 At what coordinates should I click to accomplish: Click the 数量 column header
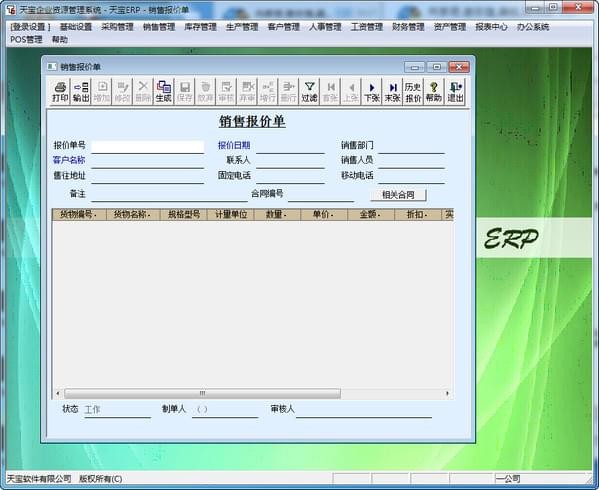point(277,214)
